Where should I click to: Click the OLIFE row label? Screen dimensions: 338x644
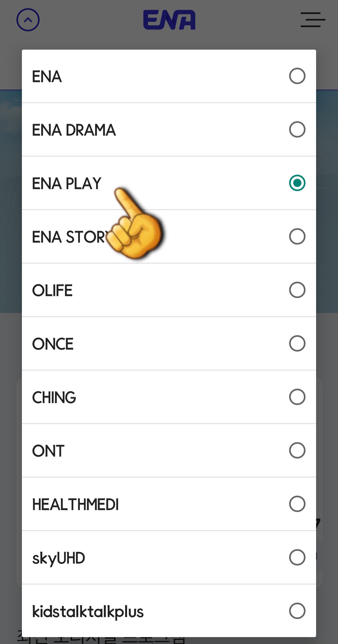52,290
